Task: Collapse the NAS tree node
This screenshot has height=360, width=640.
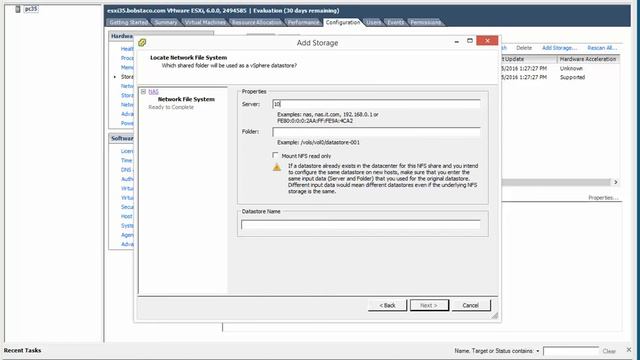Action: tap(144, 92)
